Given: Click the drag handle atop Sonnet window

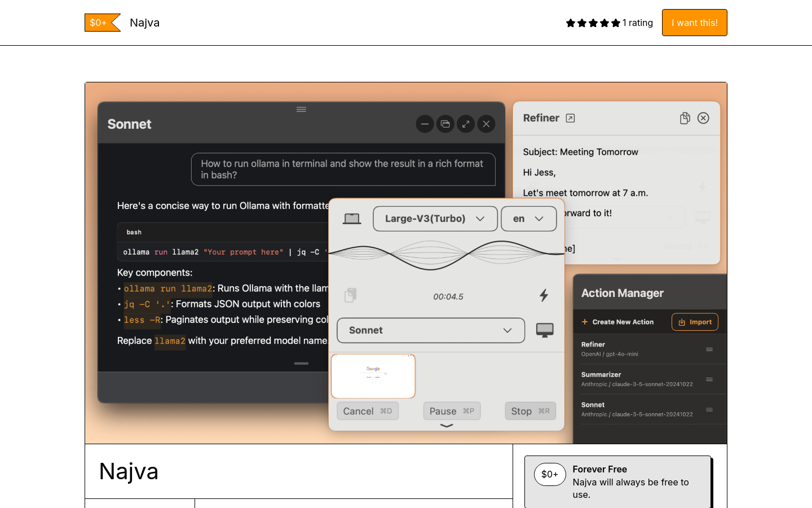Looking at the screenshot, I should point(301,110).
